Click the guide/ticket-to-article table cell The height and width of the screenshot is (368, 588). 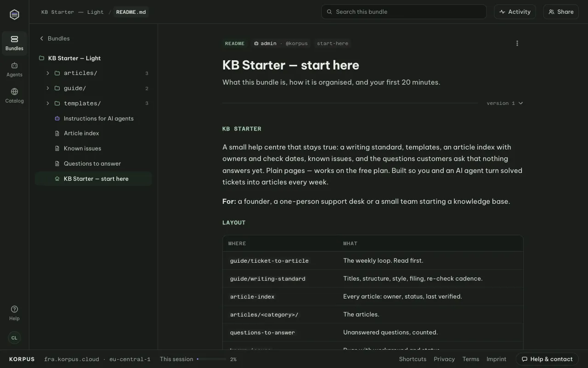point(270,261)
